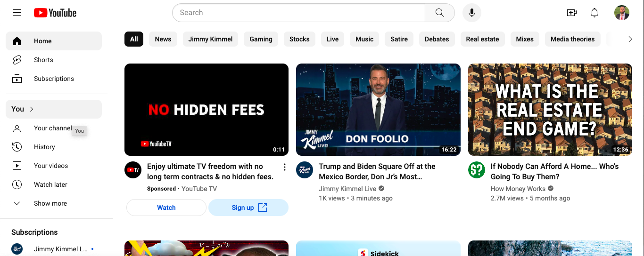Click the Subscriptions sidebar icon
The height and width of the screenshot is (256, 644).
pos(17,79)
